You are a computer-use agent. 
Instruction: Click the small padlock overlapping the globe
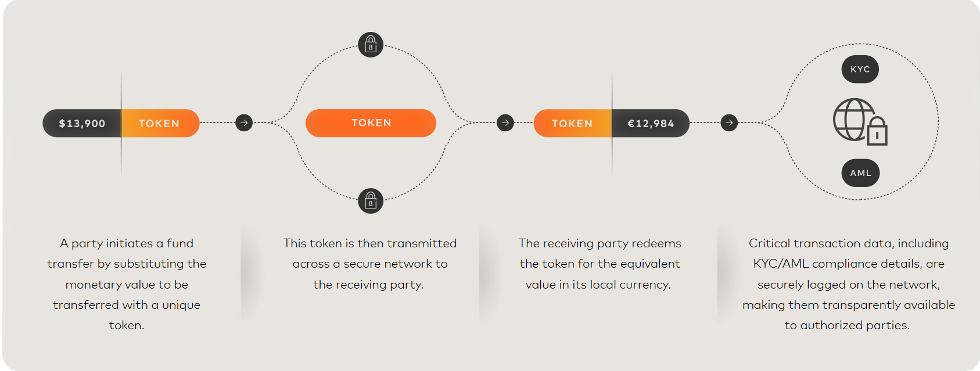click(x=877, y=132)
